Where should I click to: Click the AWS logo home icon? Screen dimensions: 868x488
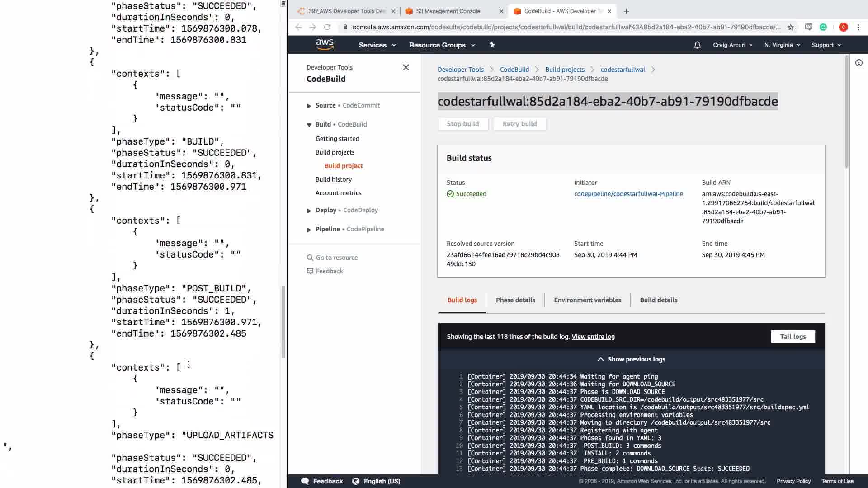click(x=325, y=44)
